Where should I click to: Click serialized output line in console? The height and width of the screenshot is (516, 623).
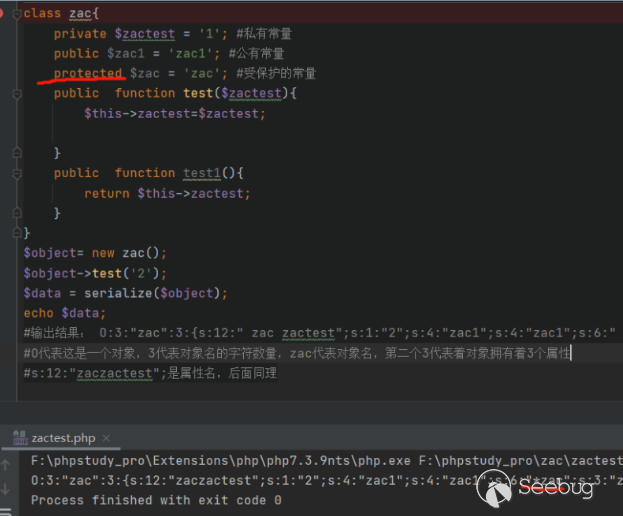[327, 481]
